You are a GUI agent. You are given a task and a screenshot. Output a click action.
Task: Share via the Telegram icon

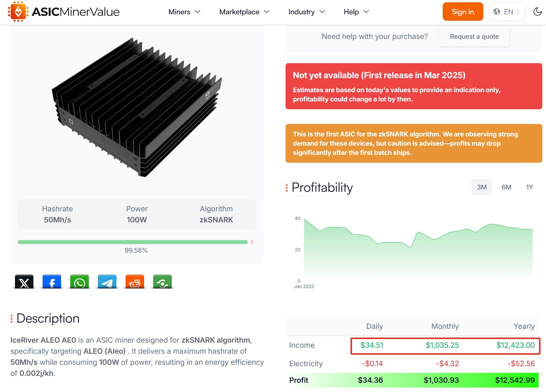107,282
